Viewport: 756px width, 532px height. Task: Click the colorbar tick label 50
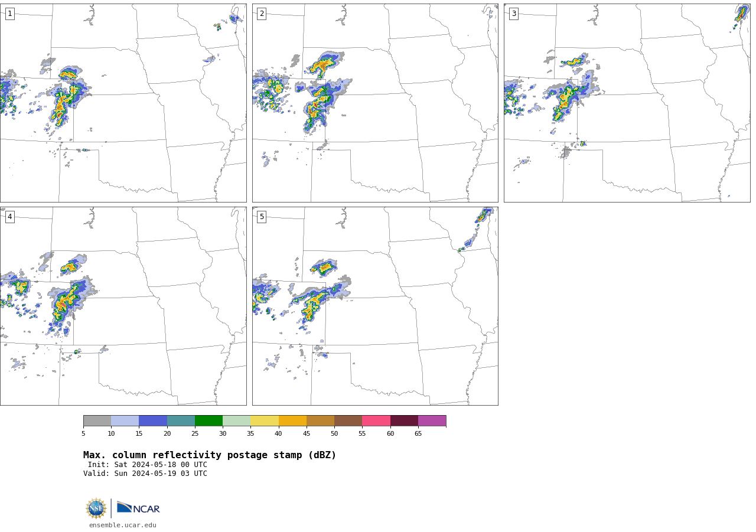point(334,434)
